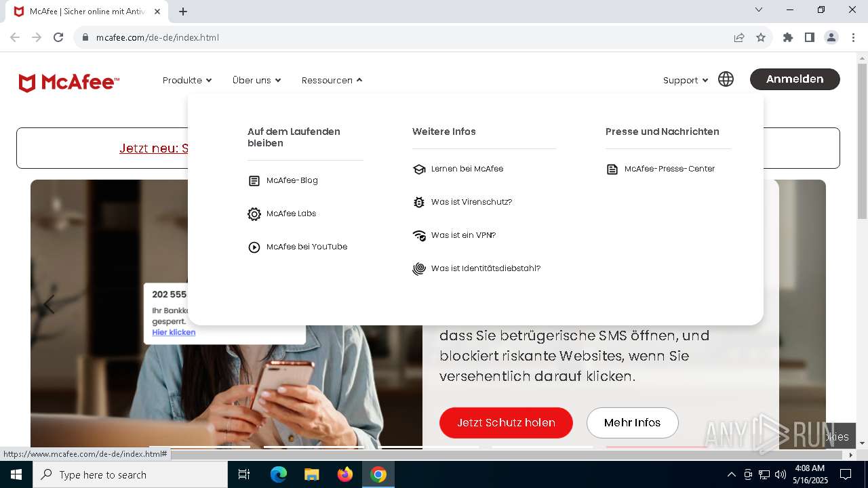This screenshot has height=488, width=868.
Task: Open the taskbar clock and date
Action: click(x=809, y=474)
